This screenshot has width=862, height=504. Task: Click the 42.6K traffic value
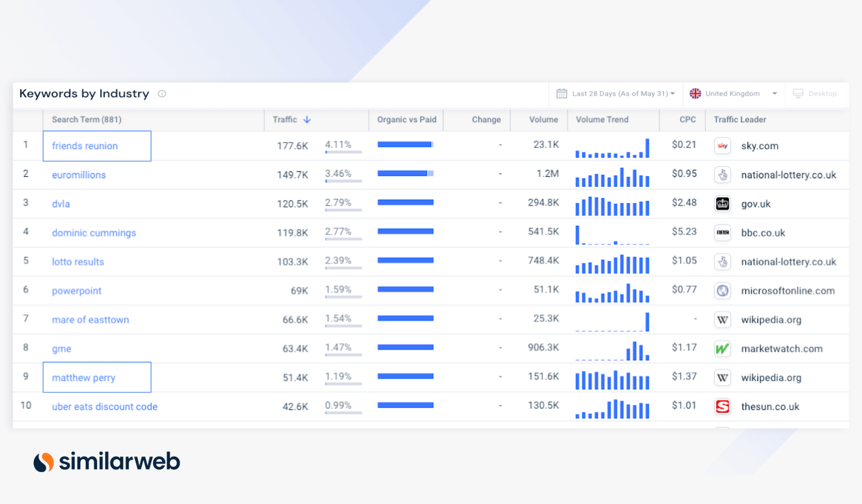coord(295,406)
